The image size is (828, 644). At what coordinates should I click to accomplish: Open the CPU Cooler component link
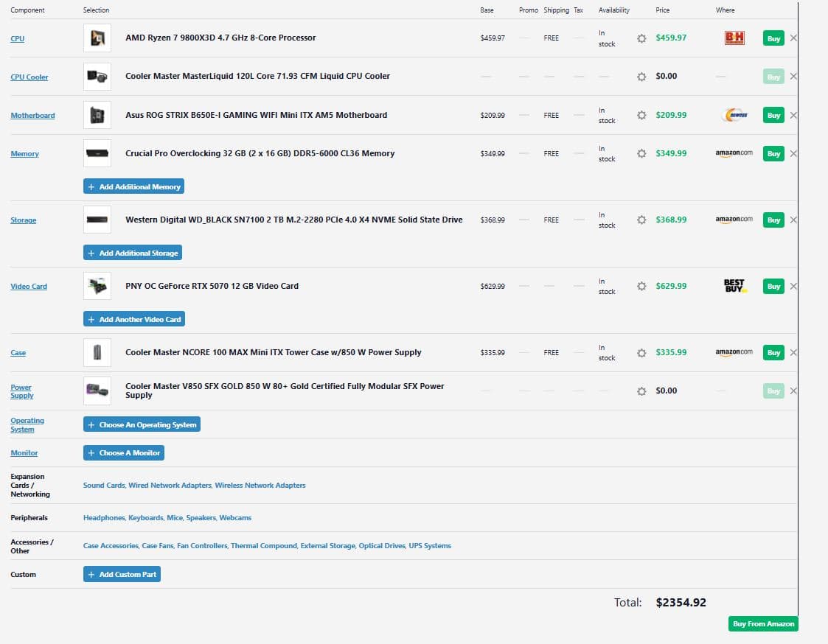29,77
